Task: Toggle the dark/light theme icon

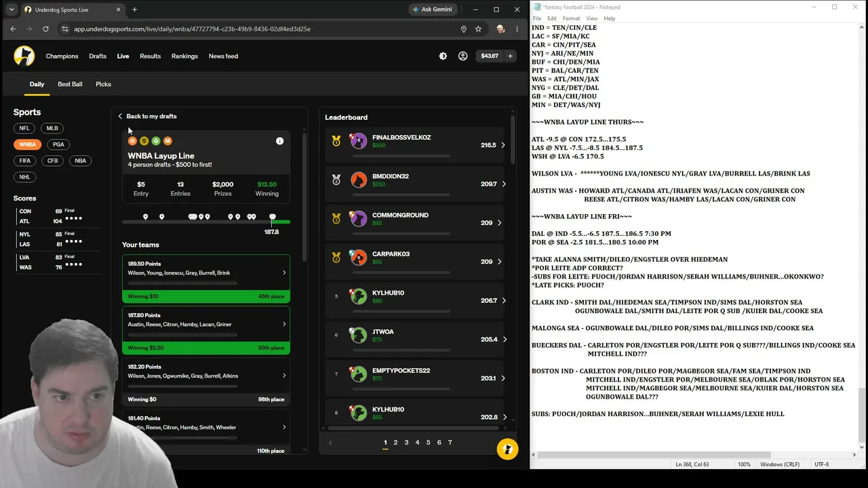Action: [x=443, y=56]
